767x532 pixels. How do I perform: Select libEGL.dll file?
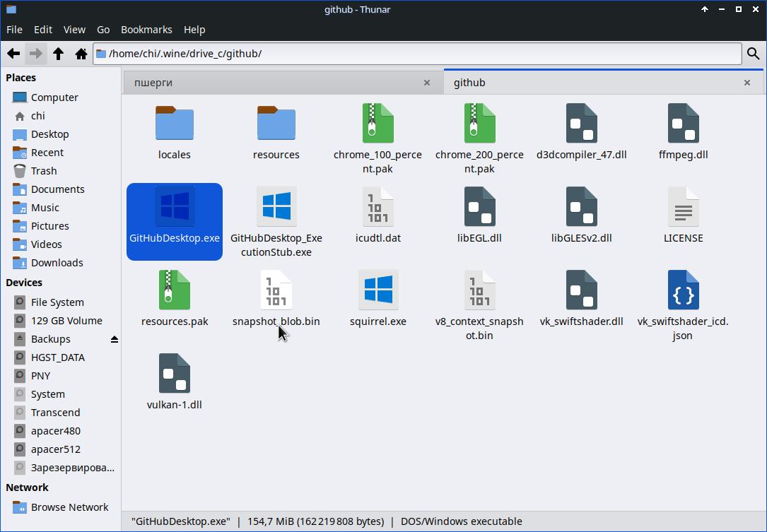[x=479, y=215]
